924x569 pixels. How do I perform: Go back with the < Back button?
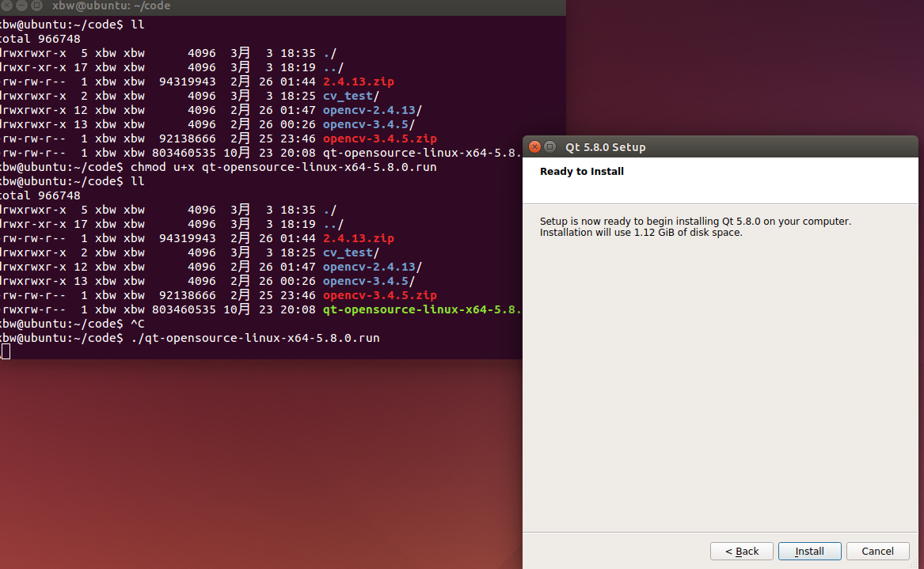(x=742, y=551)
